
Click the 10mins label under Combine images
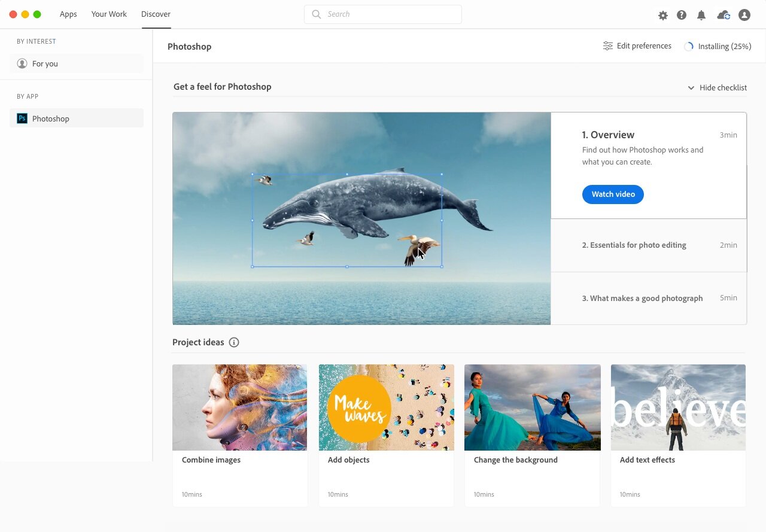tap(192, 495)
